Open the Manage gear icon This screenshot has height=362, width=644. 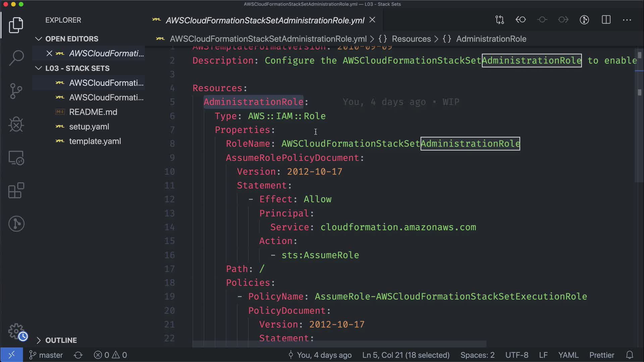(16, 331)
